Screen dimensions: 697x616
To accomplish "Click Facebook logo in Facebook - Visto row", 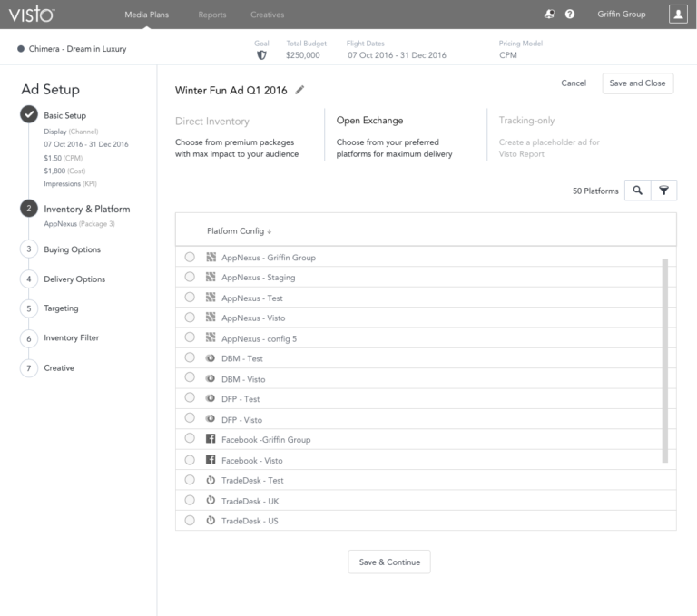I will [x=211, y=460].
